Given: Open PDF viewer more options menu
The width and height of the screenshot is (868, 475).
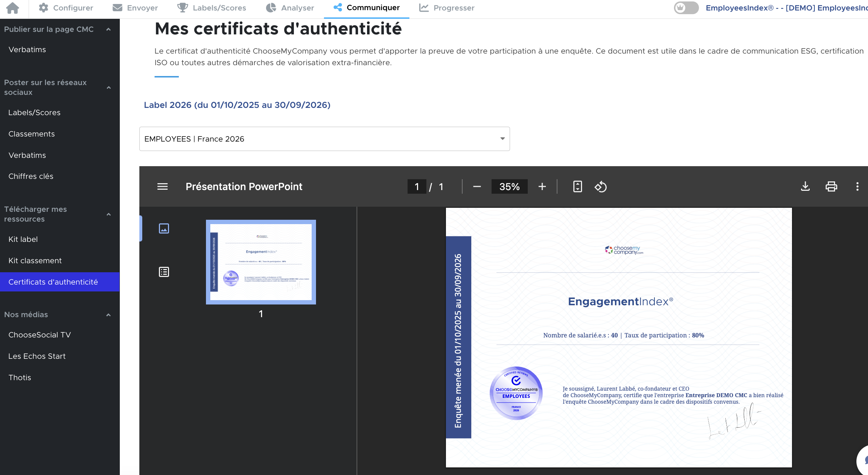Looking at the screenshot, I should (857, 186).
